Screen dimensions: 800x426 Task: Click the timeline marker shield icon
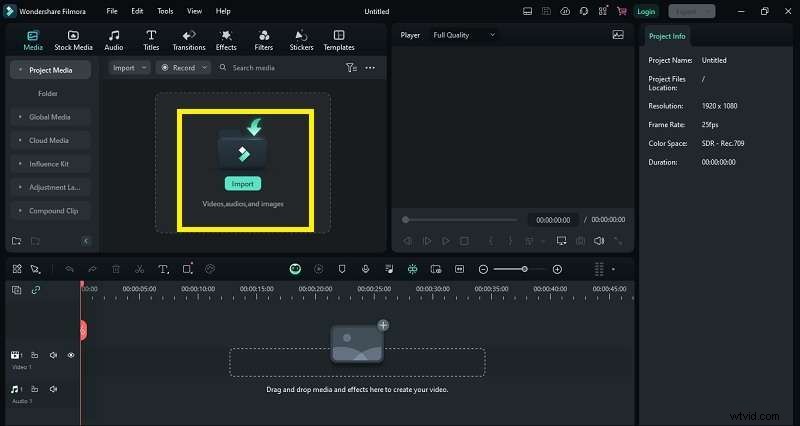click(x=342, y=269)
